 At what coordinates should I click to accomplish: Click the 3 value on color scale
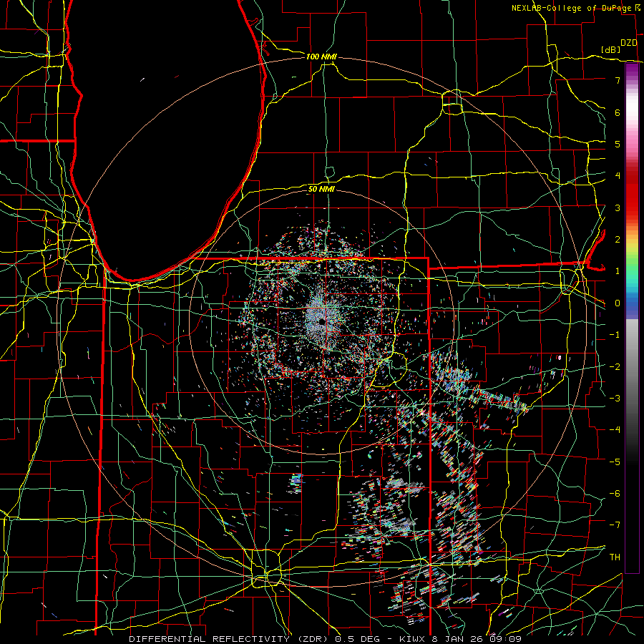point(618,208)
